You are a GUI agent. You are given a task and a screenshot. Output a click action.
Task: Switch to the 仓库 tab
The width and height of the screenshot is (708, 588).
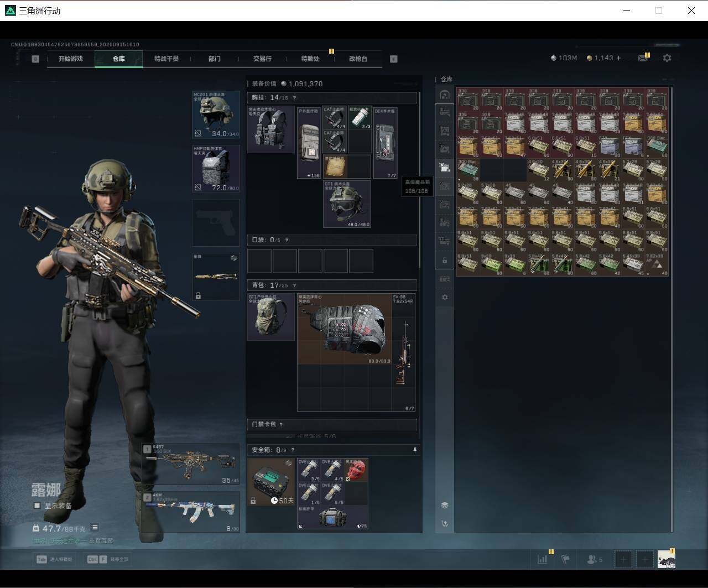[119, 59]
